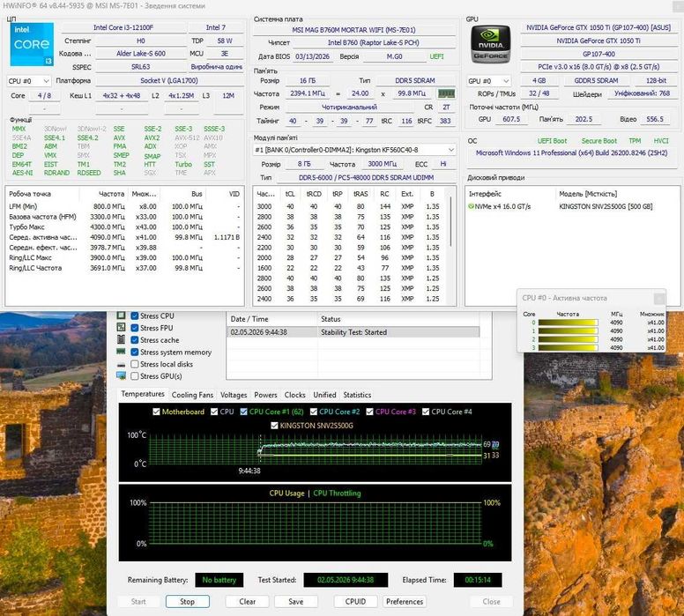Click the Stress system memory RAM icon
Screen dimensions: 684x616
pos(122,352)
